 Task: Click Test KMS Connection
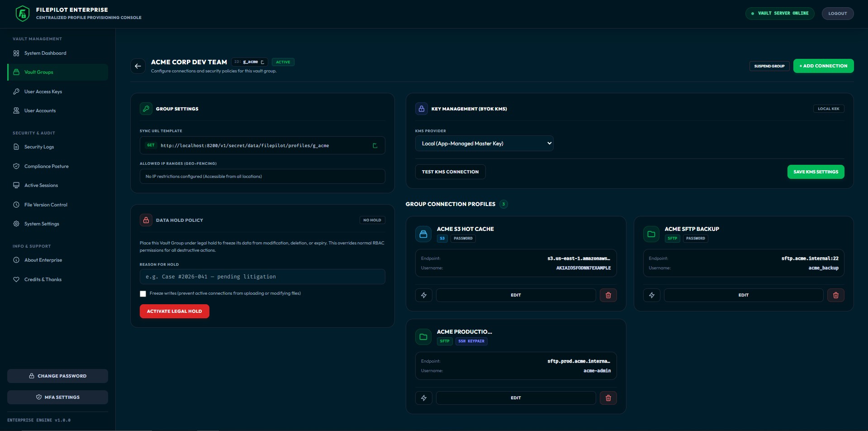[x=450, y=172]
